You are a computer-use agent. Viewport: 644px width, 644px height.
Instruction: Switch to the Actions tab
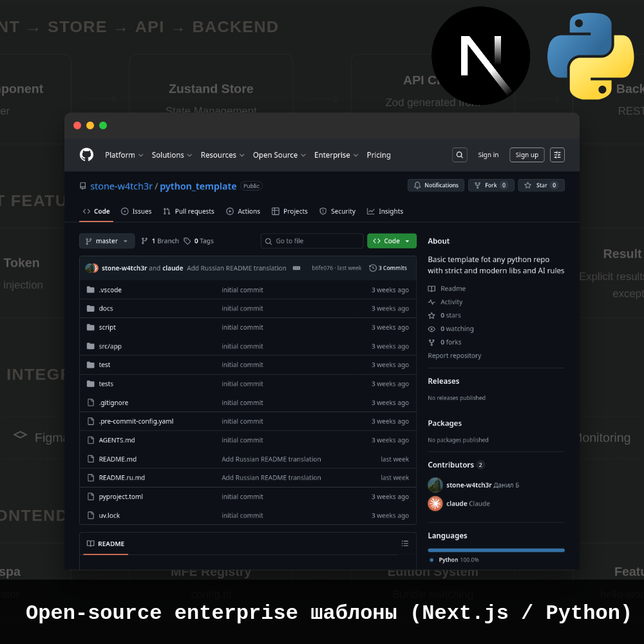pyautogui.click(x=243, y=211)
